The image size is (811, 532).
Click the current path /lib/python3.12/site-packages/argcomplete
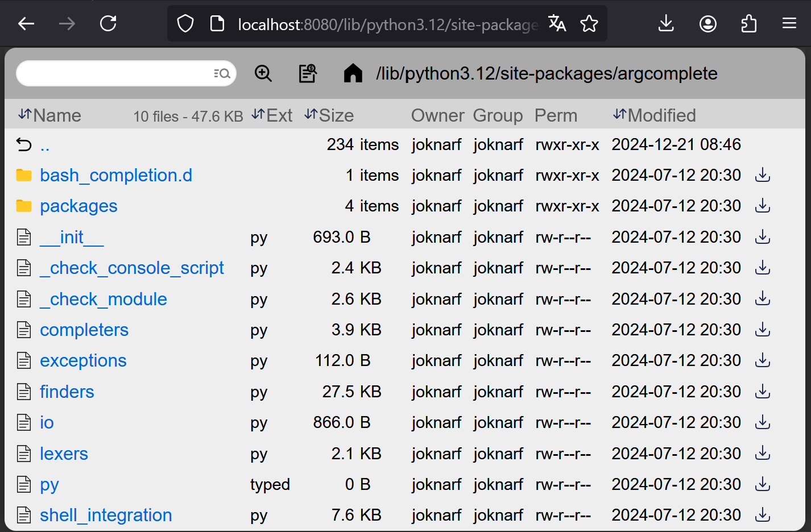(x=547, y=73)
